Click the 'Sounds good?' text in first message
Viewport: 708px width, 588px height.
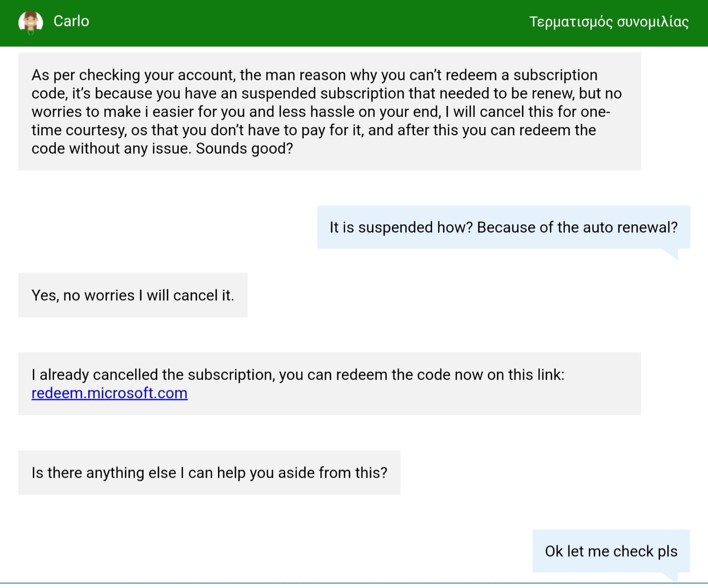244,148
